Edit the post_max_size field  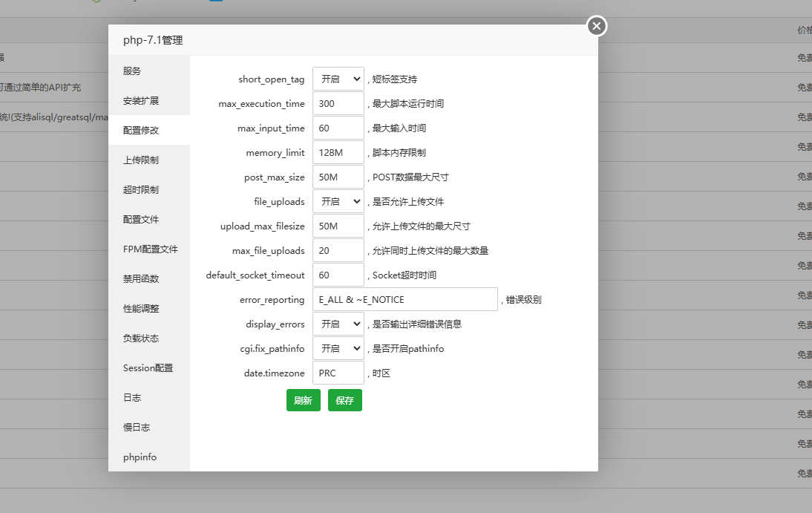[338, 177]
